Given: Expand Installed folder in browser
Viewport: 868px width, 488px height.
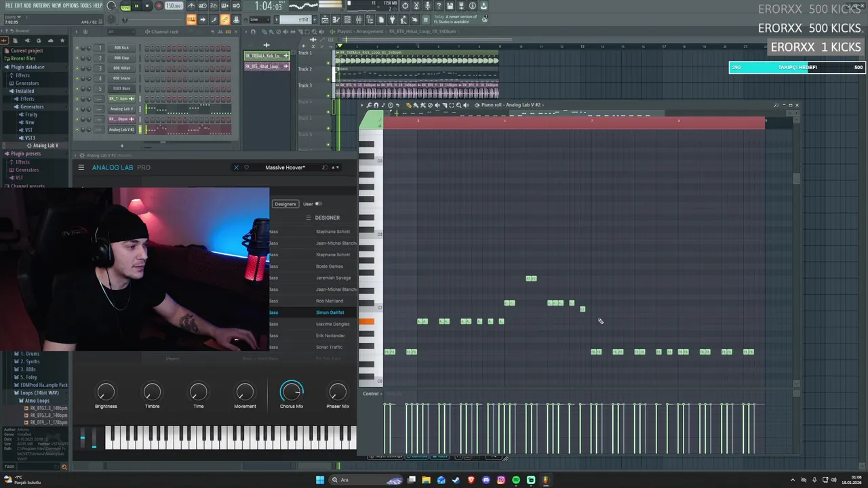Looking at the screenshot, I should tap(24, 91).
